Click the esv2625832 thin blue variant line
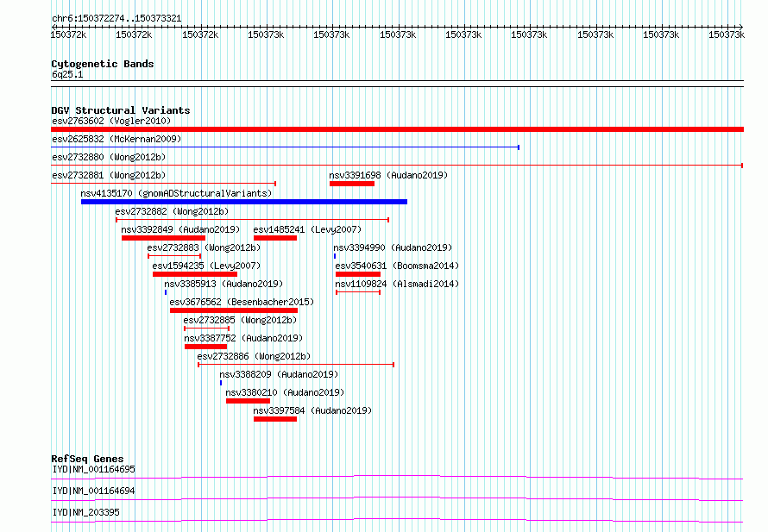 pos(285,147)
